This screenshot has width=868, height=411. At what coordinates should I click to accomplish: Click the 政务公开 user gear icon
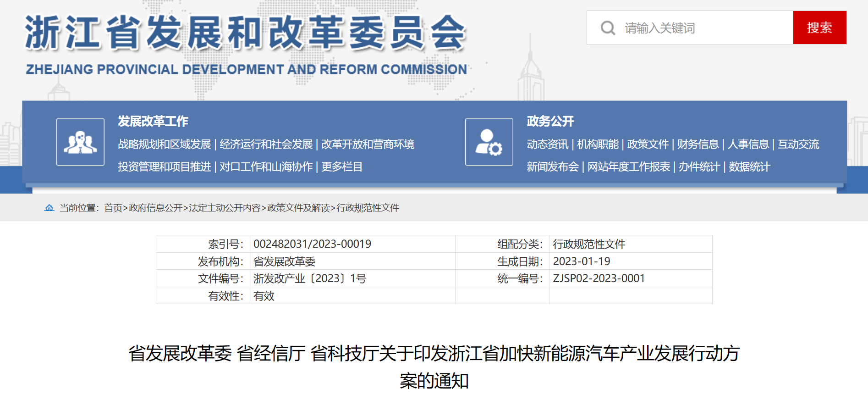click(489, 142)
